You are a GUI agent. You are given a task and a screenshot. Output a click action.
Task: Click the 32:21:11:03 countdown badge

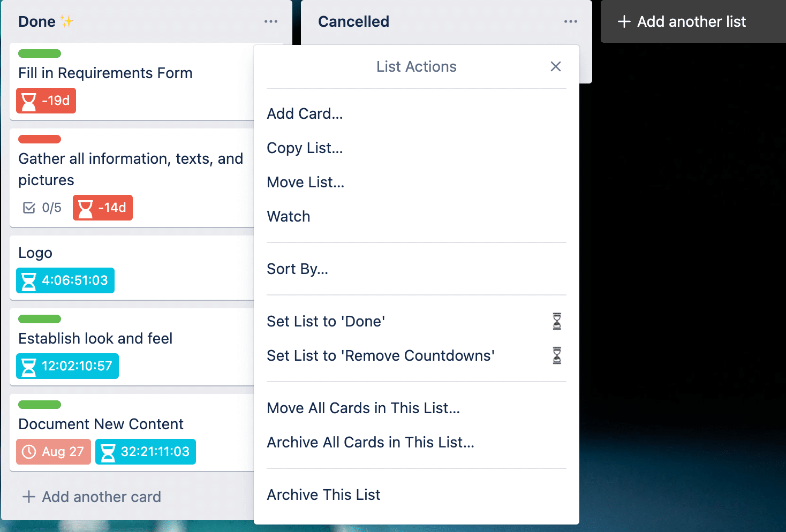pos(146,452)
